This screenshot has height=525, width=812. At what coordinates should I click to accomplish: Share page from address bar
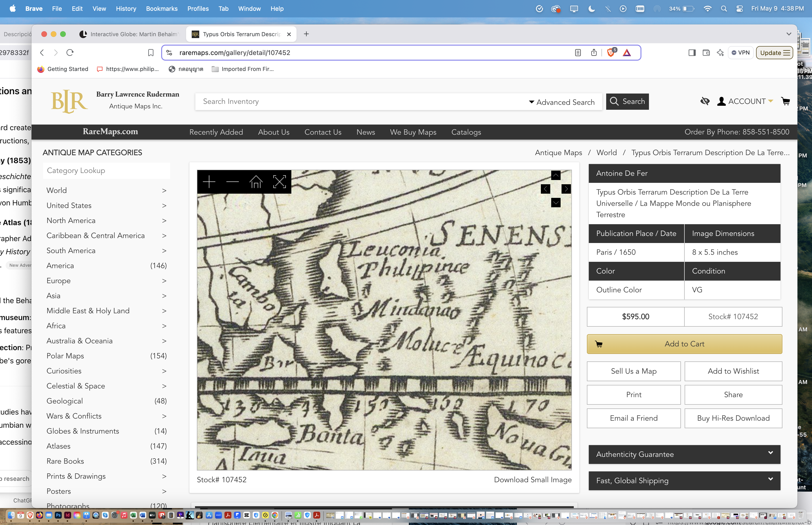(x=594, y=52)
